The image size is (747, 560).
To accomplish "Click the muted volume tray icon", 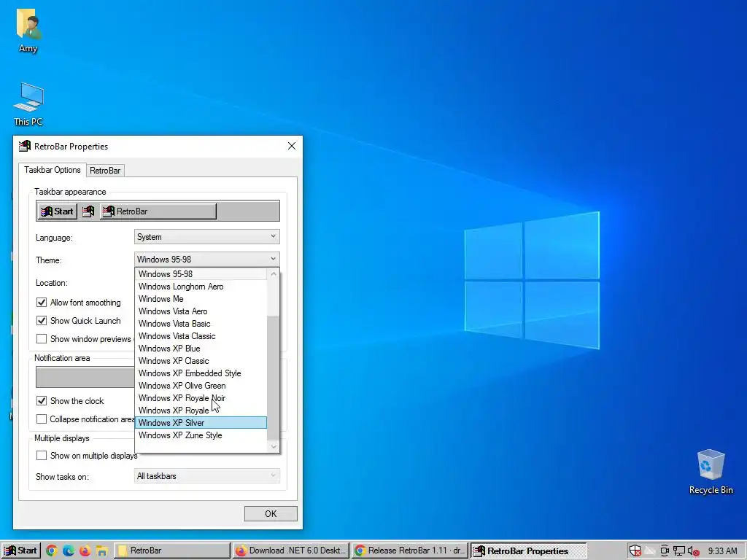I will (694, 551).
